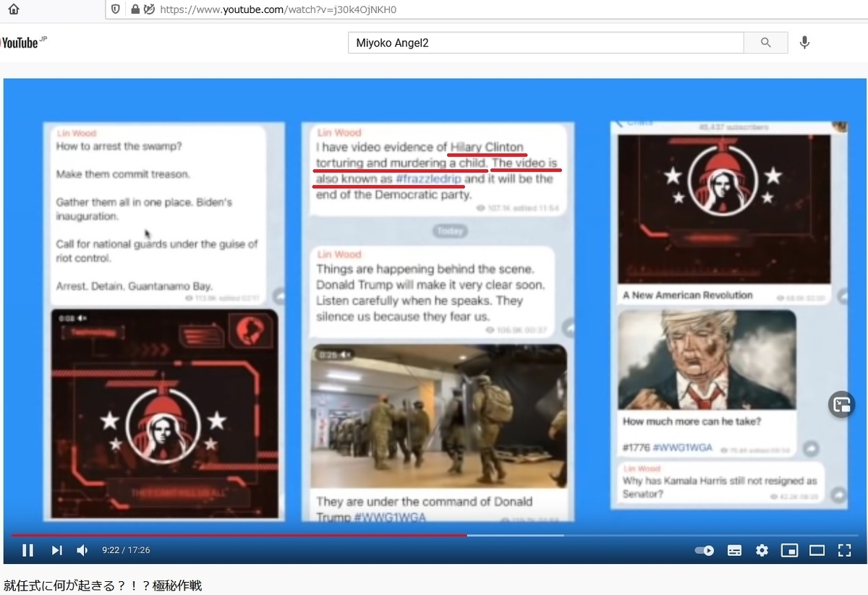Click the browser home icon
The image size is (868, 595).
pos(14,9)
